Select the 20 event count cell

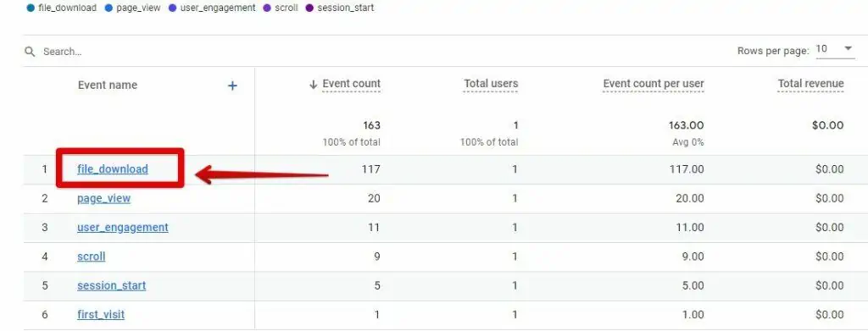[x=374, y=198]
